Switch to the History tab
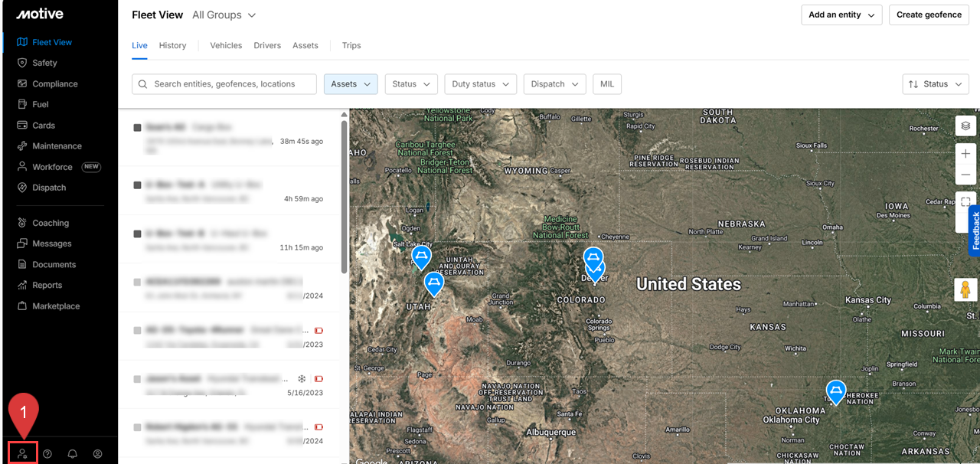Image resolution: width=980 pixels, height=464 pixels. (x=173, y=45)
